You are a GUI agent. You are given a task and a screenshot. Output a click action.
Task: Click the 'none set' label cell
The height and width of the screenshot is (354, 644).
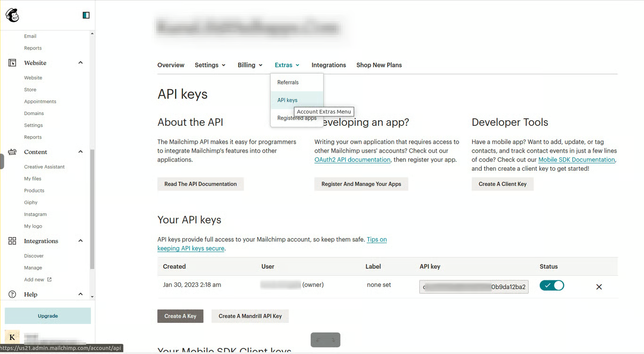[x=379, y=285]
